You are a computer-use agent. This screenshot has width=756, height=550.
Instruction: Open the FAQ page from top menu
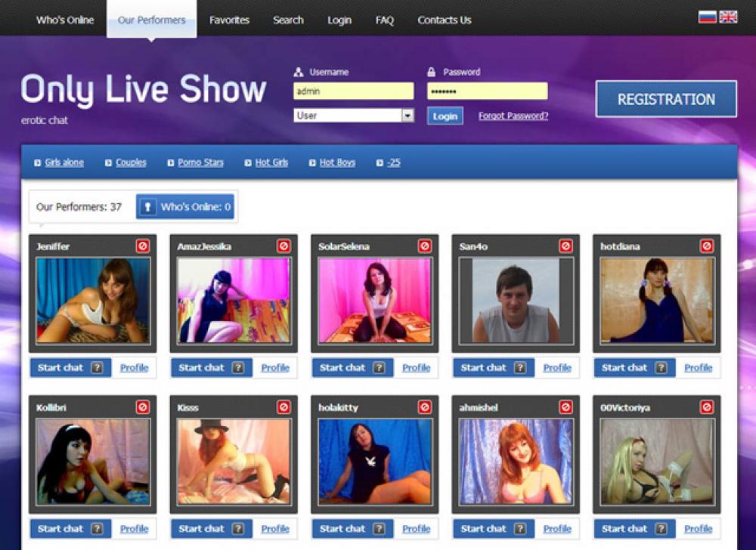tap(385, 20)
